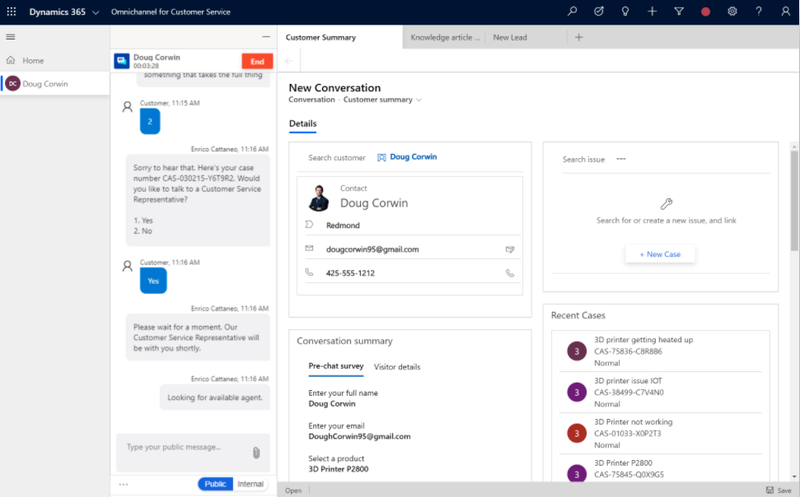
Task: Select the Details tab
Action: (x=303, y=123)
